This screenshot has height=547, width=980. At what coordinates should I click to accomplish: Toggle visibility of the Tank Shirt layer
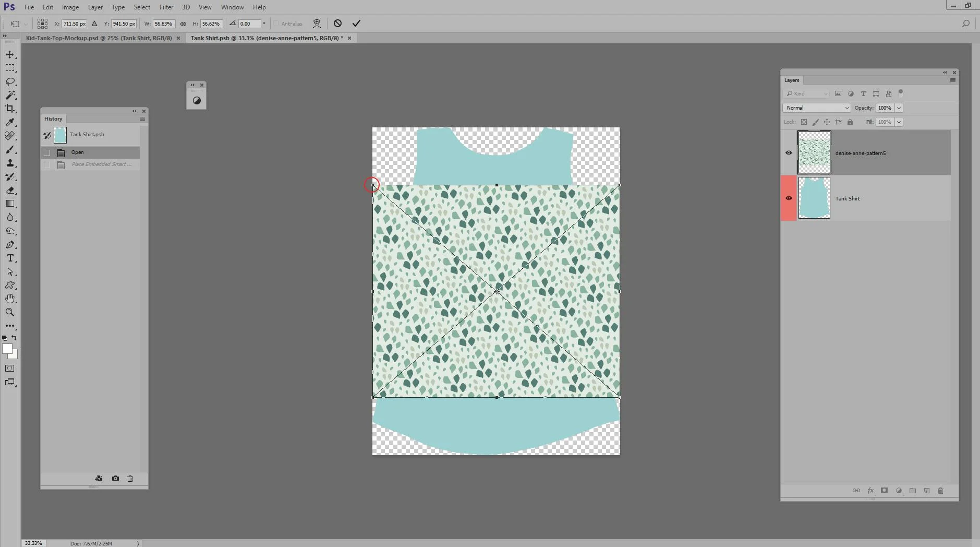789,198
